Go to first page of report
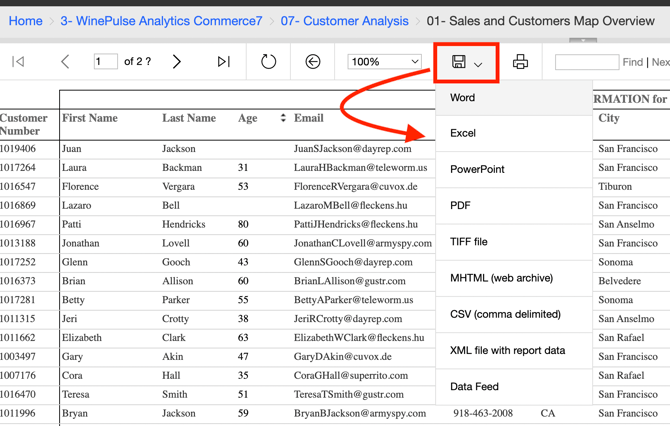 click(18, 62)
